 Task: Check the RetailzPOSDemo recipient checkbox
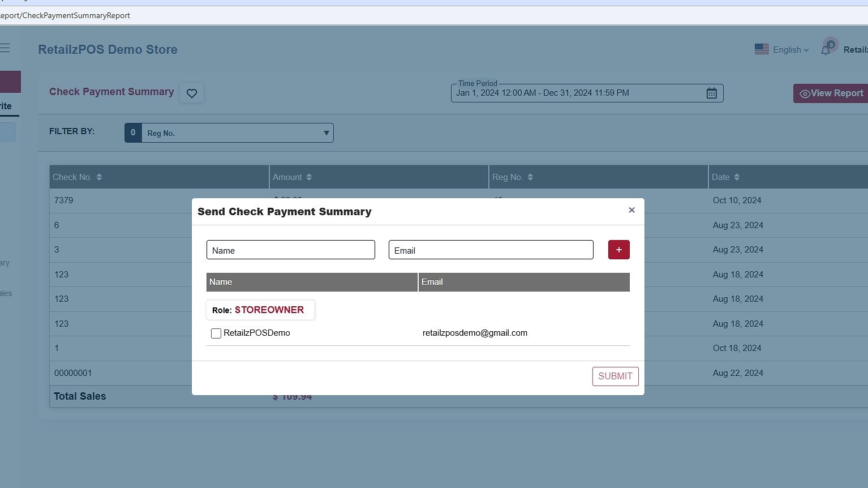coord(216,333)
